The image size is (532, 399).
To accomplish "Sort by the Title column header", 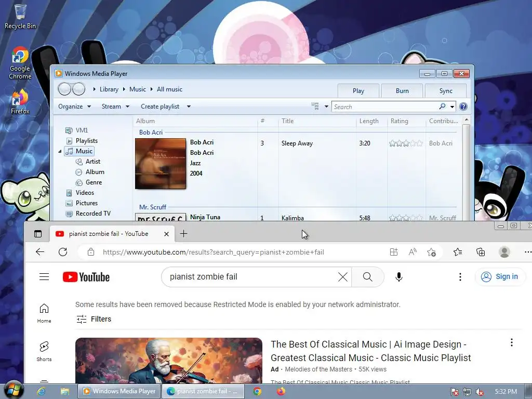I will coord(287,121).
